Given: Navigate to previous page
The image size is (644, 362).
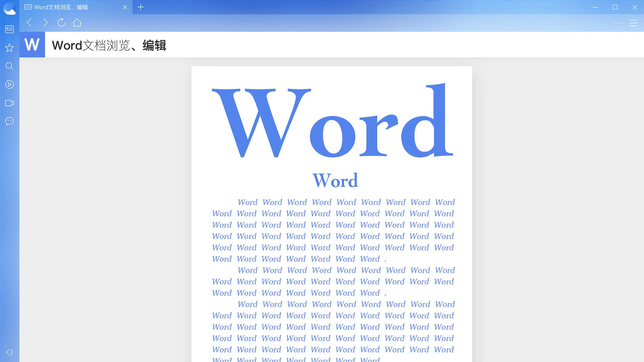Looking at the screenshot, I should [x=30, y=22].
